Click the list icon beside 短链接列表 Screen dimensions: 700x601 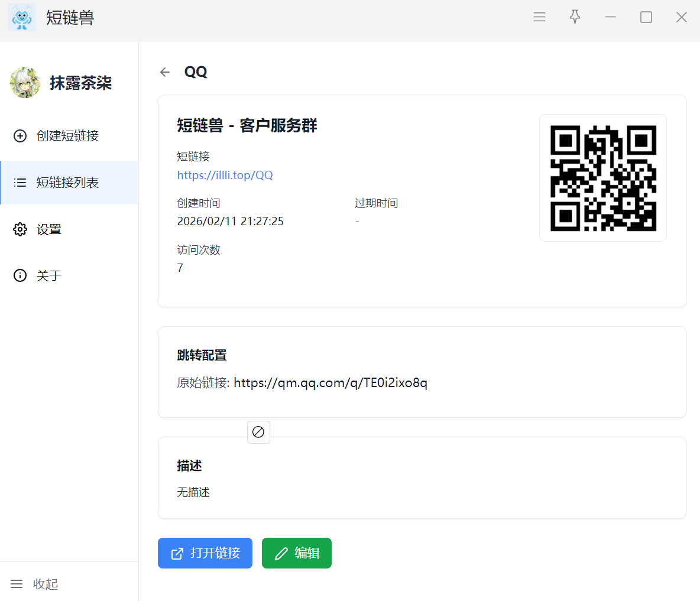click(20, 183)
